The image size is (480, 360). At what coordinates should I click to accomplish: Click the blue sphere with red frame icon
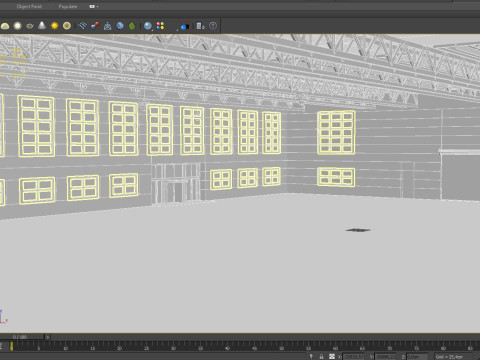click(x=185, y=26)
